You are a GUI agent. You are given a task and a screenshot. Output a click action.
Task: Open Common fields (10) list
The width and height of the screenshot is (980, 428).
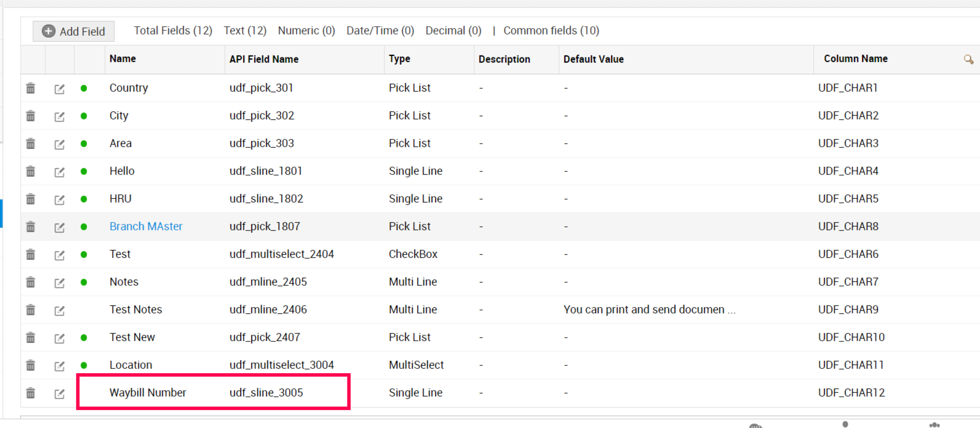[551, 31]
